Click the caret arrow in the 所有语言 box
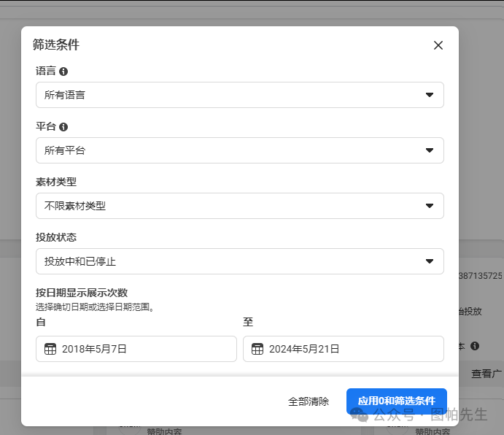 (430, 95)
